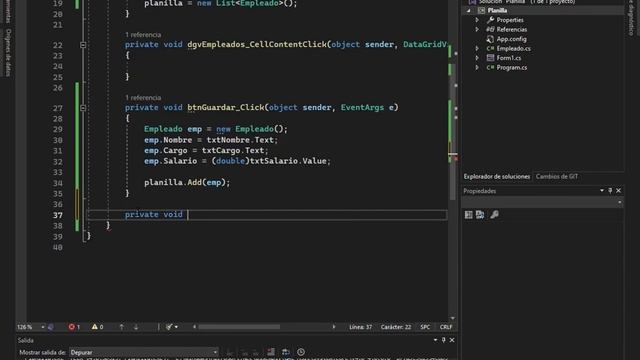Click 'emp.Nombre' on line 30
The image size is (640, 360).
(x=168, y=140)
